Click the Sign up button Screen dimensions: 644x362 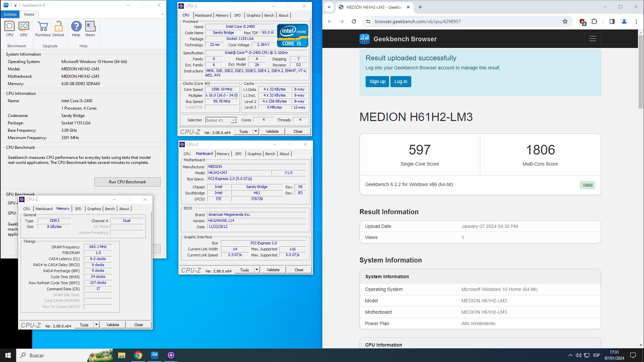[377, 81]
